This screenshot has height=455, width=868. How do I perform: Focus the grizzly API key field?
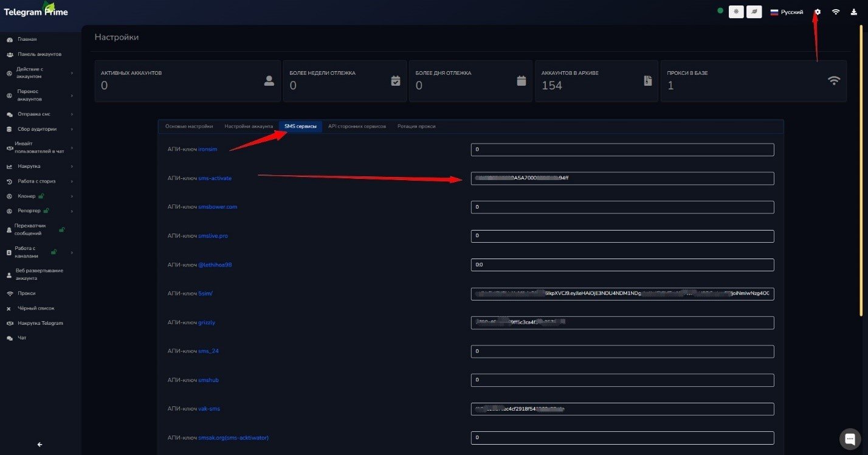(622, 322)
